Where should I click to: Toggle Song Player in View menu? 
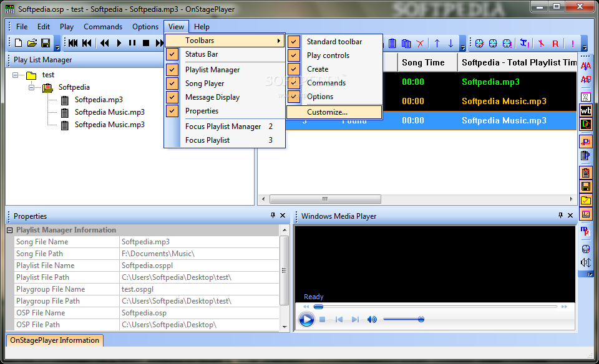[x=225, y=83]
